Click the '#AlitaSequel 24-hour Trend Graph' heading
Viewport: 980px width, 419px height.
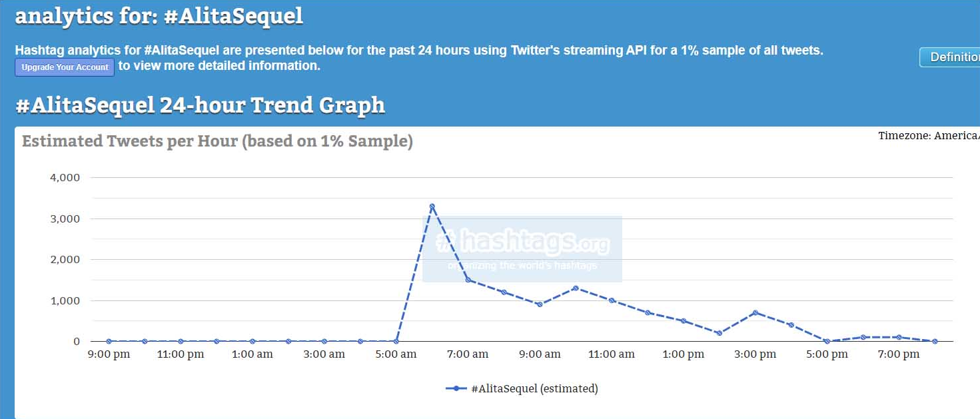click(200, 105)
